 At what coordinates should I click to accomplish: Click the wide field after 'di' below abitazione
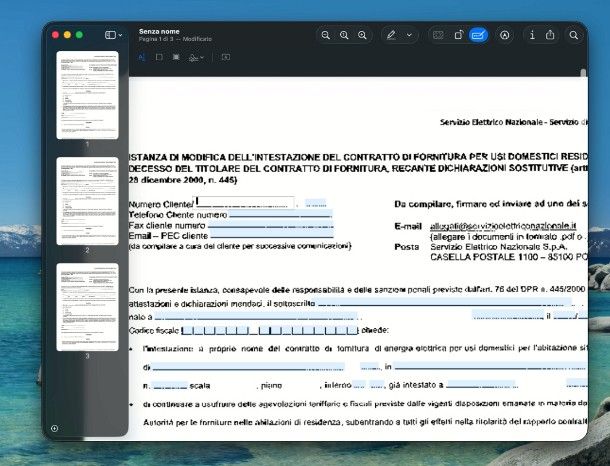(x=247, y=367)
